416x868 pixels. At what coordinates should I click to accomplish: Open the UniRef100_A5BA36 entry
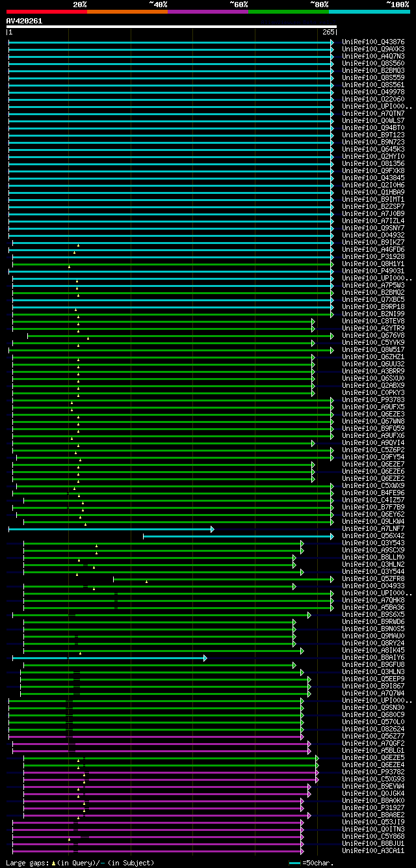(373, 608)
